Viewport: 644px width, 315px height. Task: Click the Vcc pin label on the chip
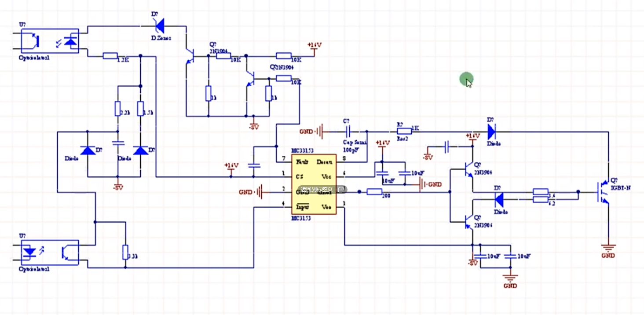pyautogui.click(x=327, y=176)
